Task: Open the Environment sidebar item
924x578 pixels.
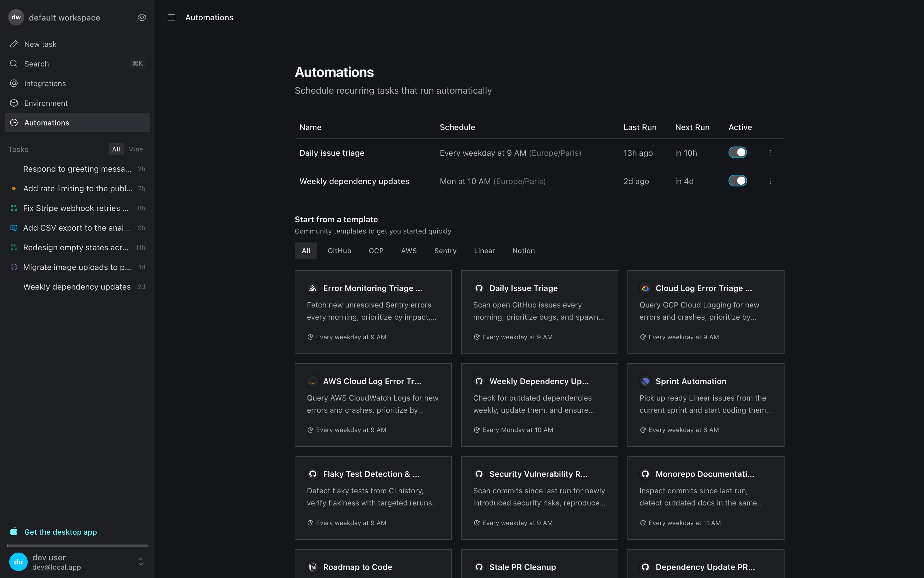Action: click(77, 103)
